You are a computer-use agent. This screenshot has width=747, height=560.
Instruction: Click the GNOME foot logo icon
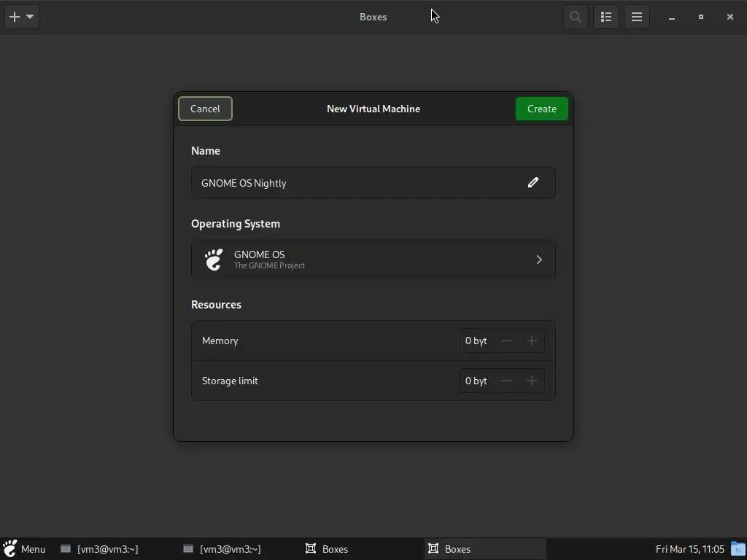pos(214,260)
